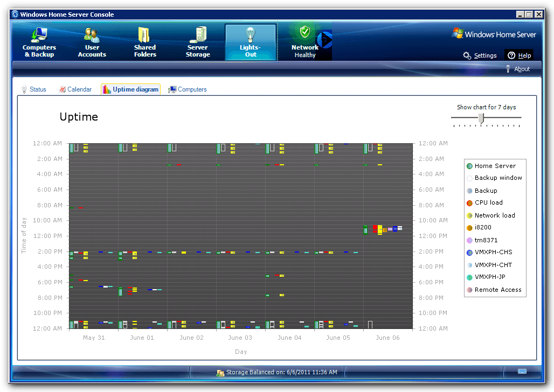Image resolution: width=554 pixels, height=392 pixels.
Task: Maximize the Windows Home Server Console window
Action: [529, 15]
